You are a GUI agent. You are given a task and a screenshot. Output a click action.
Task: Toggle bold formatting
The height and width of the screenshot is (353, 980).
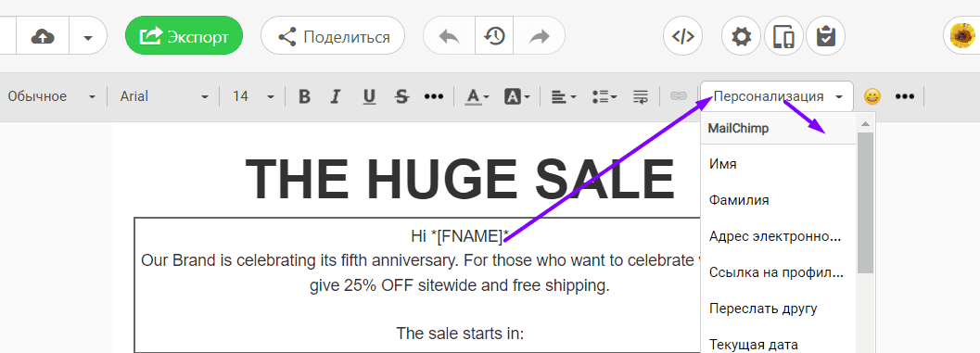(x=304, y=97)
